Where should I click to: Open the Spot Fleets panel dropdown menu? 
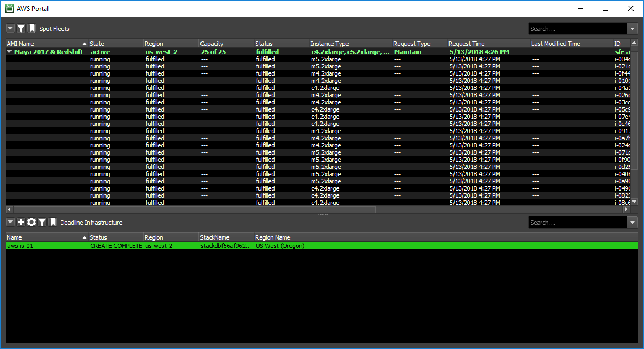point(10,28)
